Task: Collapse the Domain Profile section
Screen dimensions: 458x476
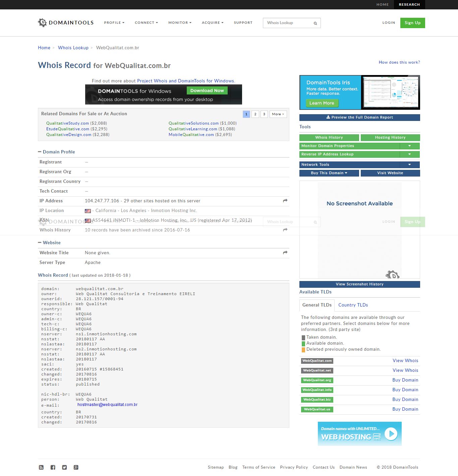Action: 40,152
